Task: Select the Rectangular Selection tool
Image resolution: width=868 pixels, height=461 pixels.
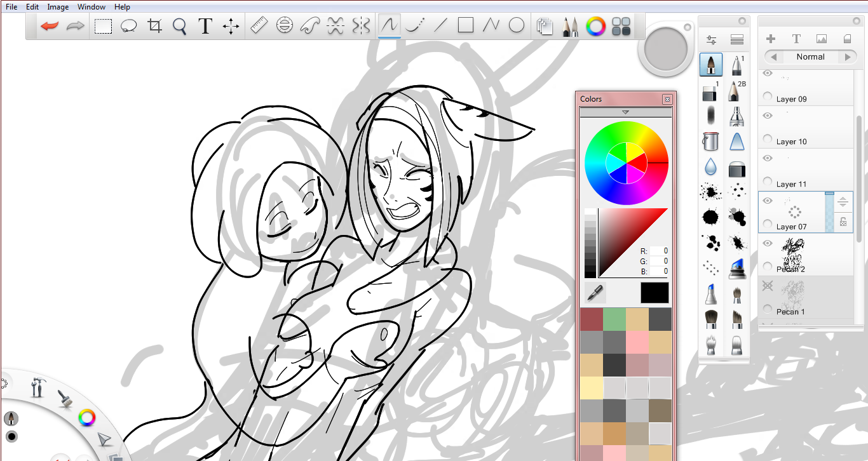Action: [x=104, y=26]
